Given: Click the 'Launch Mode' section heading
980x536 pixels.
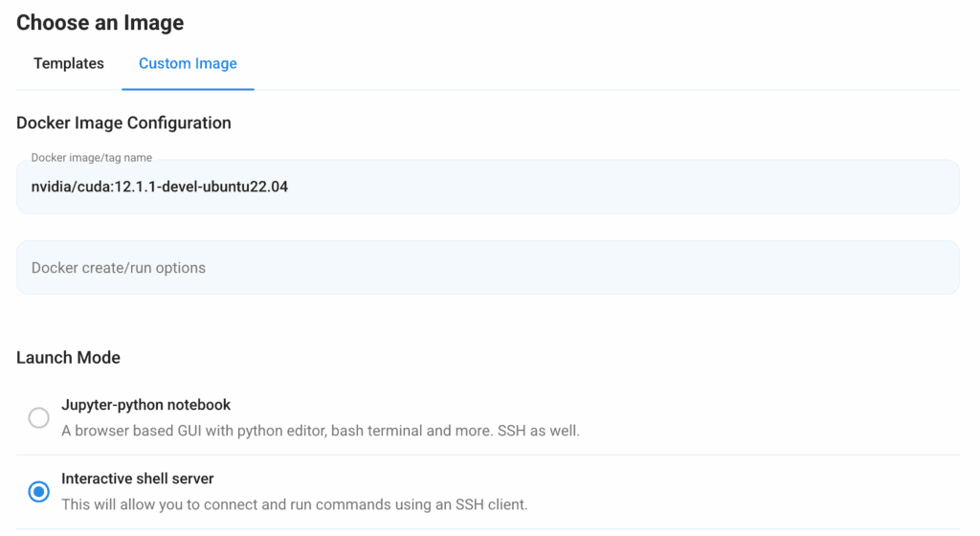Looking at the screenshot, I should point(68,358).
